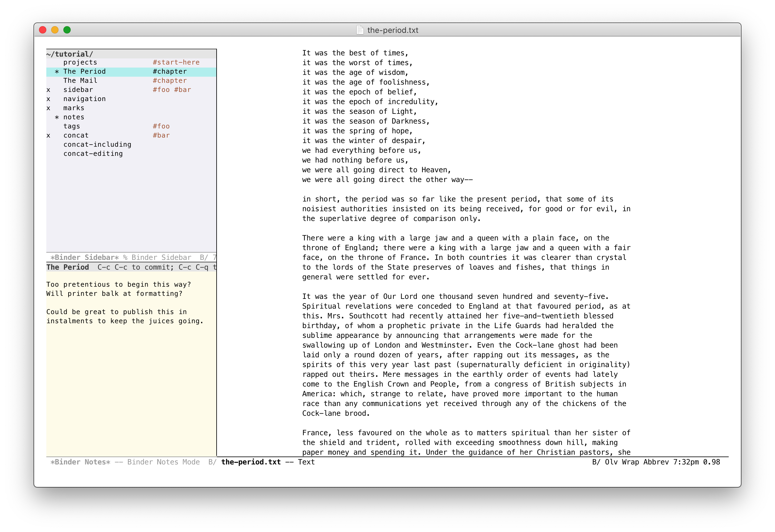775x532 pixels.
Task: Click the-period.txt buffer name in the mode line
Action: pyautogui.click(x=251, y=462)
